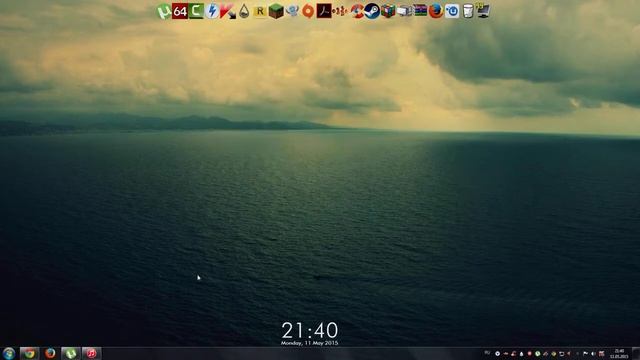Viewport: 640px width, 360px height.
Task: Launch Daemon Tools lightning icon in dock
Action: (212, 11)
